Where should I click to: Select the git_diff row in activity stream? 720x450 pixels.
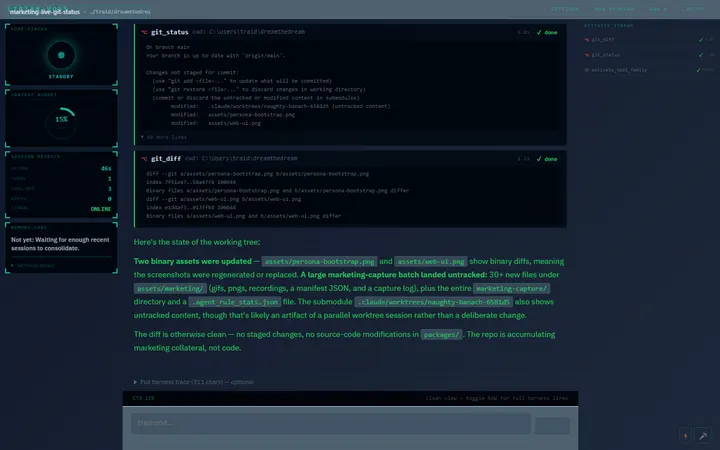[648, 40]
